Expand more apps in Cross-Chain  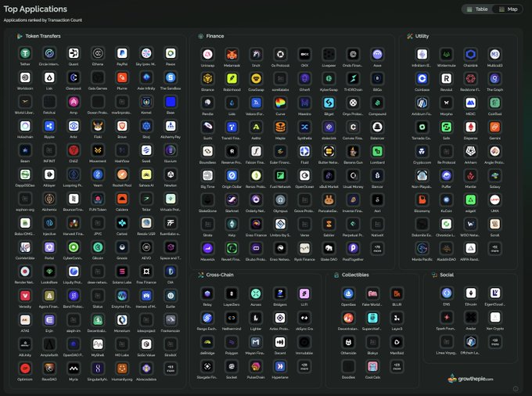point(304,366)
